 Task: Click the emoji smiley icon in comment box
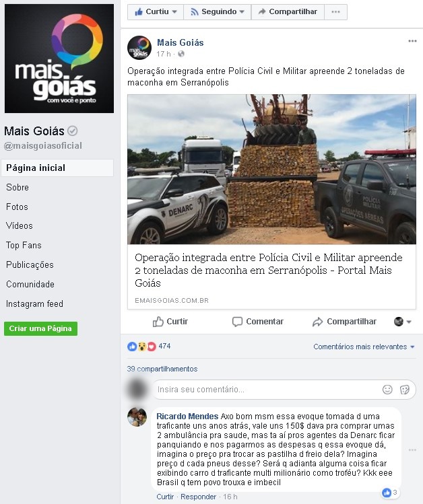point(387,390)
